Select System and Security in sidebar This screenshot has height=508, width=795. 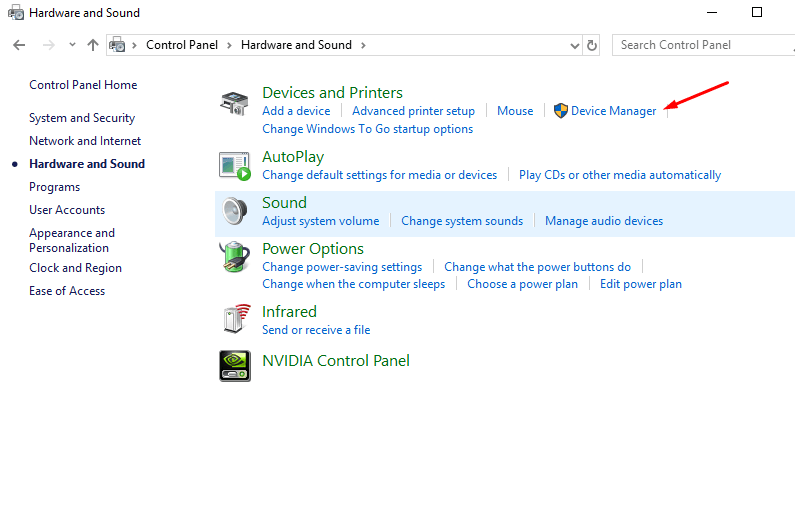(x=82, y=118)
